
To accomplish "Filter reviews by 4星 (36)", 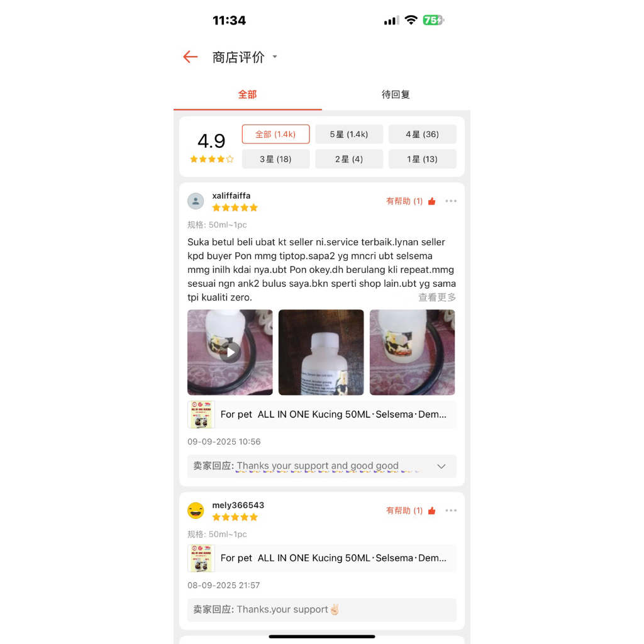I will (422, 135).
